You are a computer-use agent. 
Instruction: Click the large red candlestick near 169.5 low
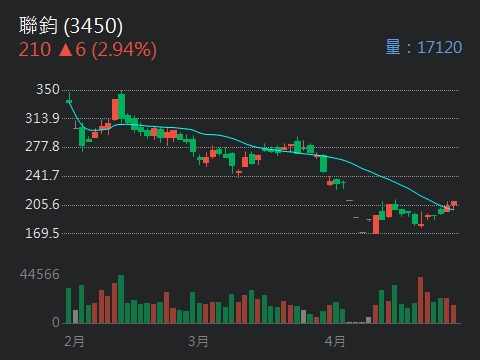point(376,224)
